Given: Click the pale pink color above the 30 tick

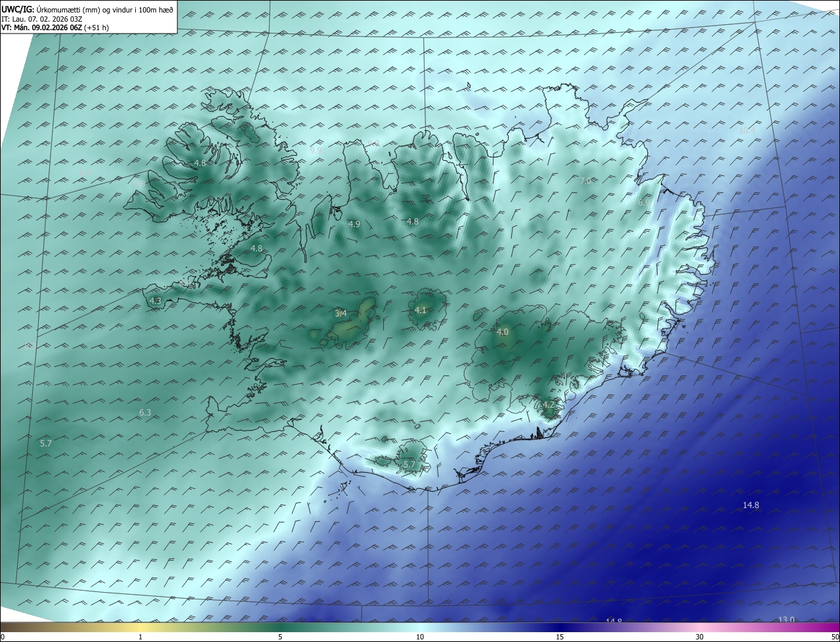Looking at the screenshot, I should [x=700, y=627].
